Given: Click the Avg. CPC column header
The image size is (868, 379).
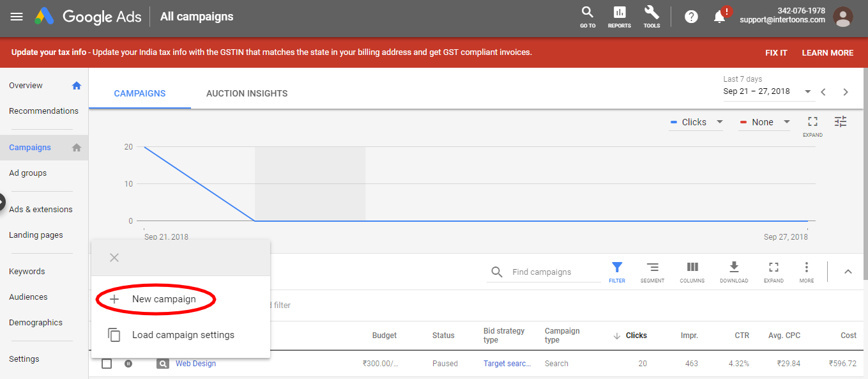Looking at the screenshot, I should 784,336.
